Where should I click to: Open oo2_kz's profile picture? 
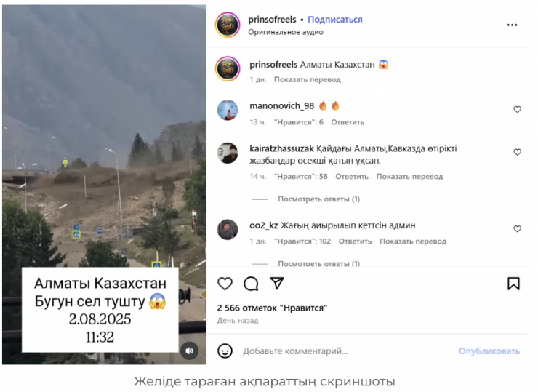coord(228,229)
